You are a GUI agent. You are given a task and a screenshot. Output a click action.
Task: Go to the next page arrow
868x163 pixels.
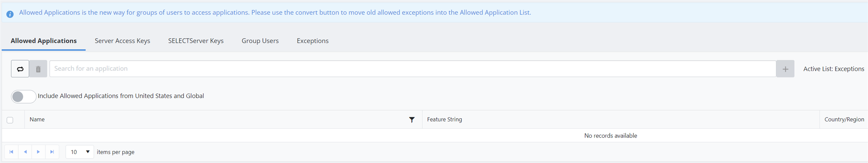click(38, 152)
